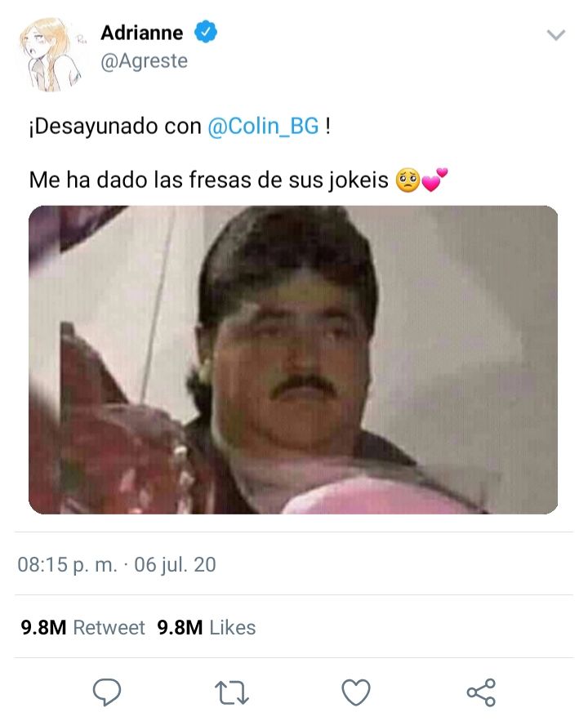Click the '¡Desayunado con' text
Screen dimensions: 588x721
point(115,127)
